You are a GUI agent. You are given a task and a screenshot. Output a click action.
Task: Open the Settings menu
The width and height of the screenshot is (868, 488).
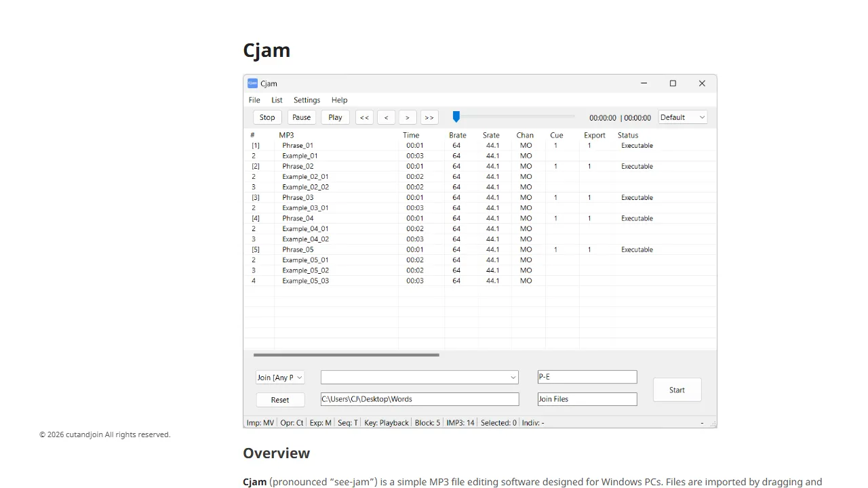pyautogui.click(x=307, y=100)
